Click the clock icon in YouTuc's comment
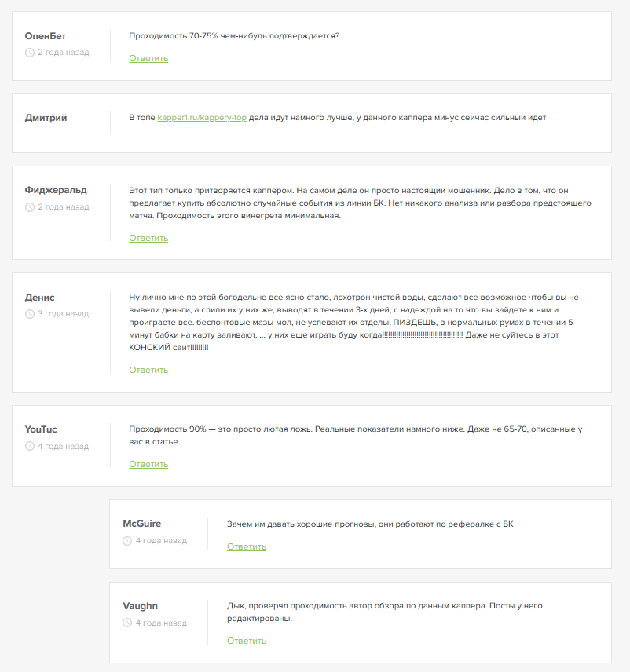The image size is (630, 672). (x=30, y=446)
